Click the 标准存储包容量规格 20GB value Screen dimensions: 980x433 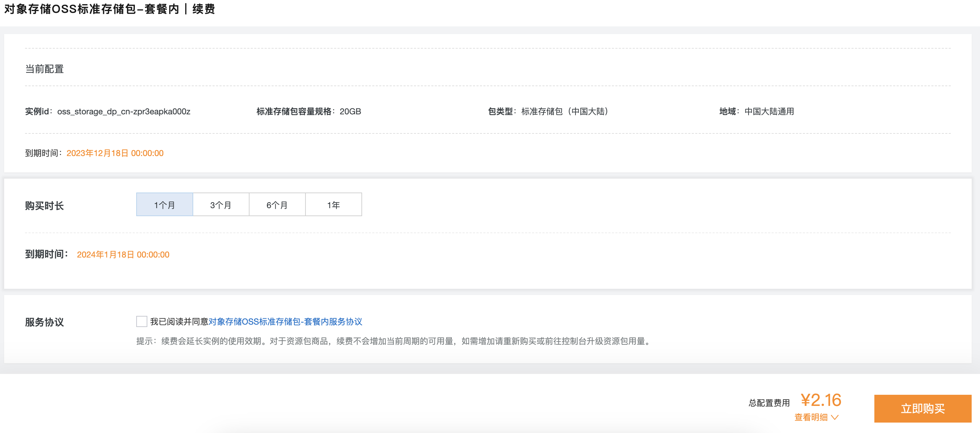click(x=350, y=112)
